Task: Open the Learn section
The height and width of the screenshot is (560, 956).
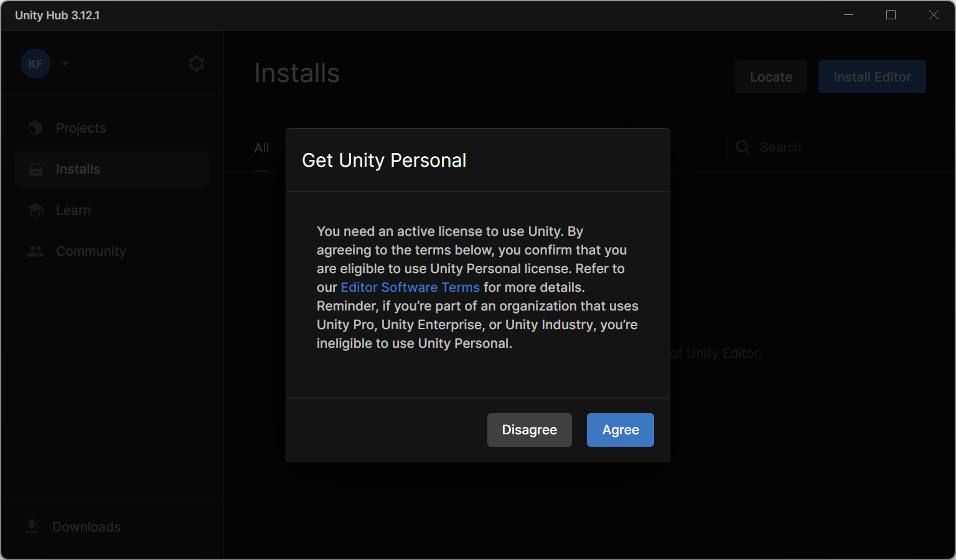Action: [x=111, y=210]
